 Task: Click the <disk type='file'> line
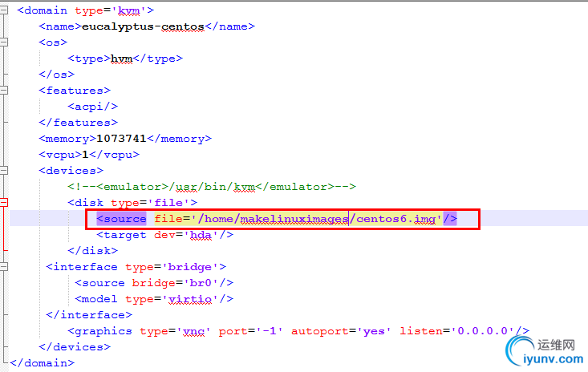tap(132, 203)
